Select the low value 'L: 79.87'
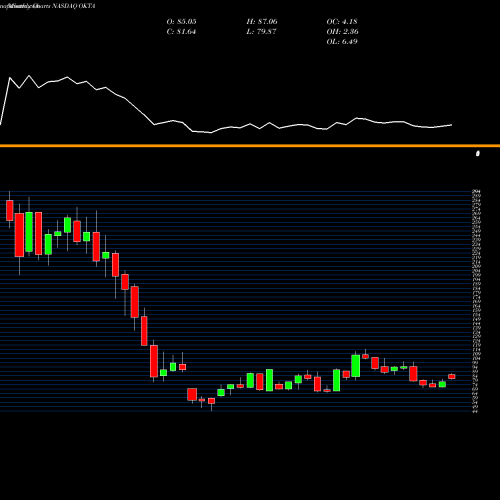500x500 pixels. 261,32
